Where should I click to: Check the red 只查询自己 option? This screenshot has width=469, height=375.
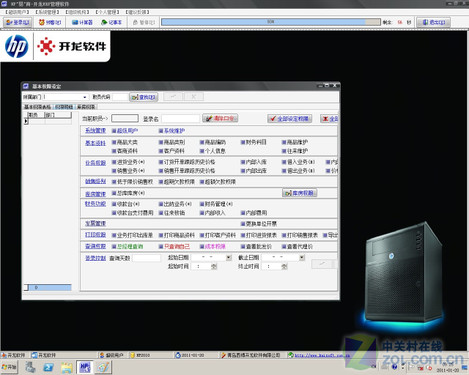click(161, 247)
